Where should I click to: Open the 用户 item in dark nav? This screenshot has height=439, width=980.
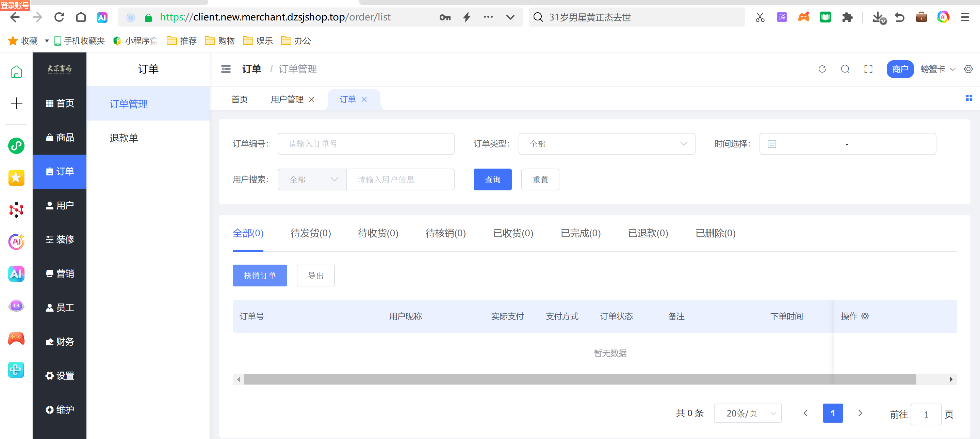[60, 206]
